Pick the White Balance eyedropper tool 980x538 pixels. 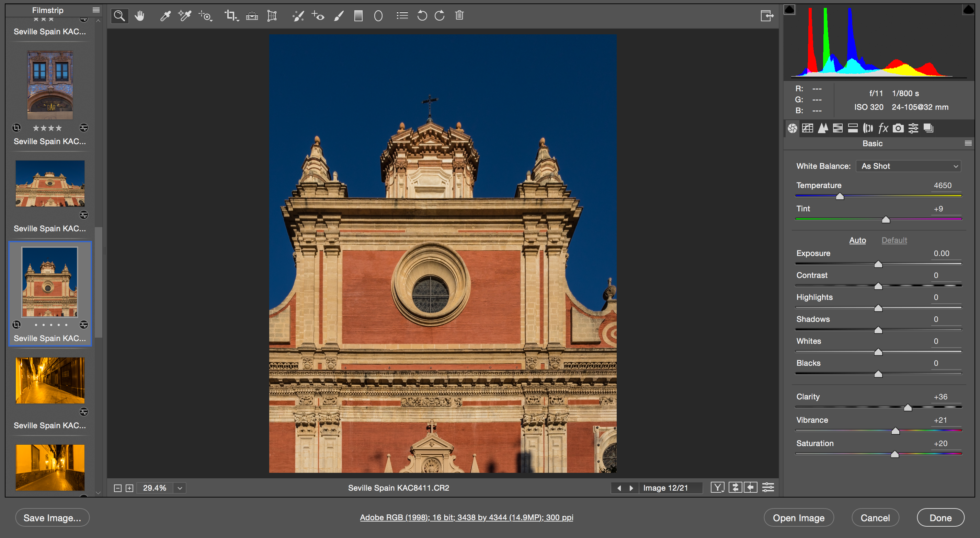(x=165, y=15)
